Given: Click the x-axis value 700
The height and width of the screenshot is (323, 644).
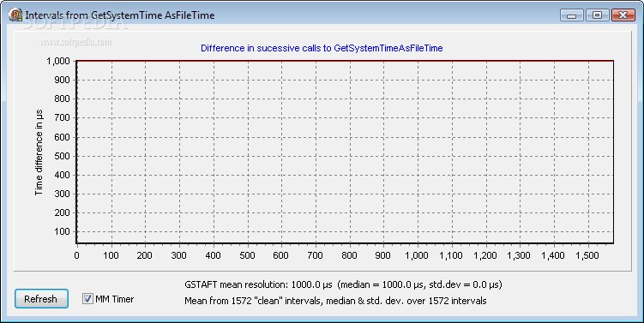Looking at the screenshot, I should (315, 255).
